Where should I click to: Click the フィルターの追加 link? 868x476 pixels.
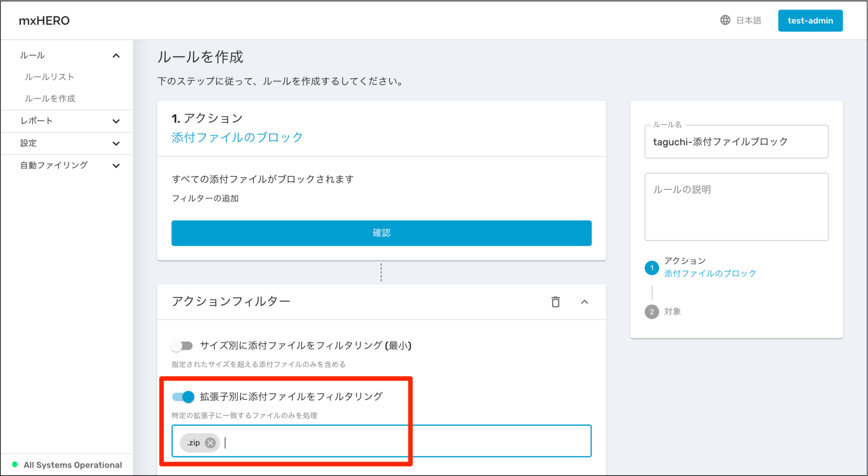(205, 198)
